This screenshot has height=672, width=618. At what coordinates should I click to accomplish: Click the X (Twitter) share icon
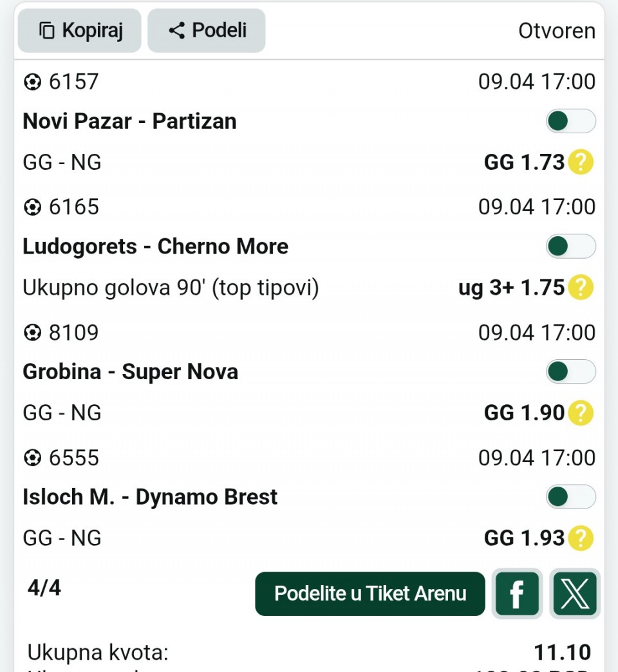(x=575, y=593)
